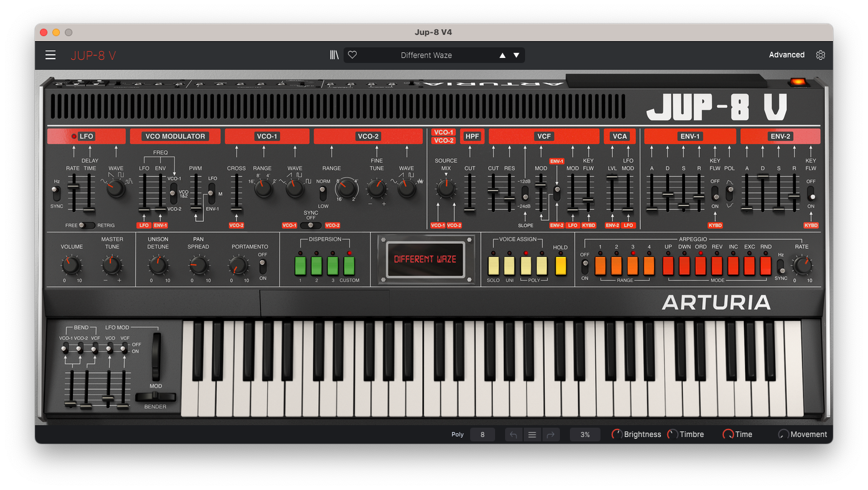Click the PAN SPREAD knob

[x=198, y=266]
